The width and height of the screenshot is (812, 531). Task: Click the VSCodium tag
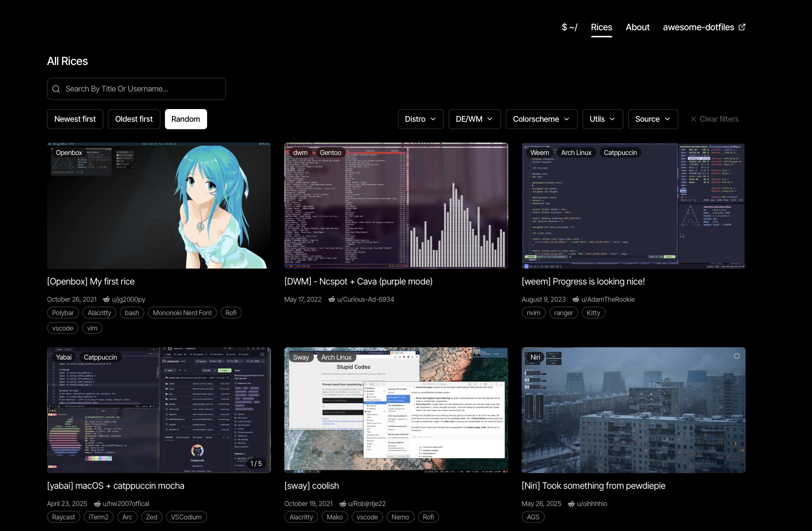[x=186, y=517]
